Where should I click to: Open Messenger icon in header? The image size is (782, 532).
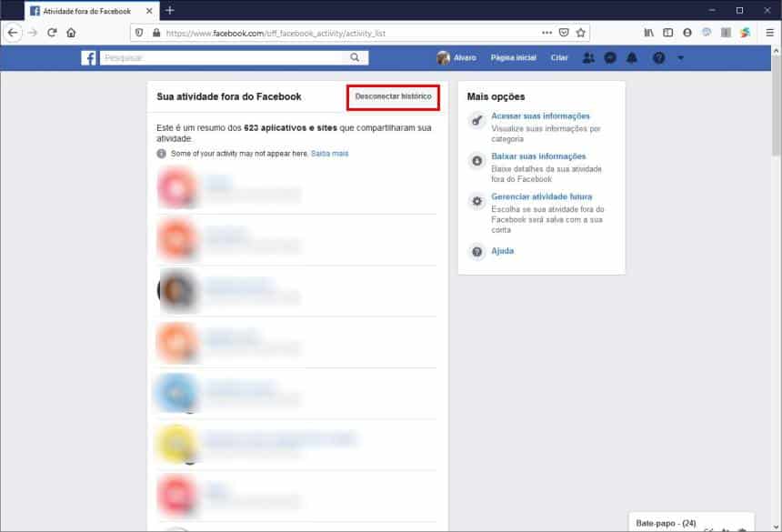pos(610,58)
